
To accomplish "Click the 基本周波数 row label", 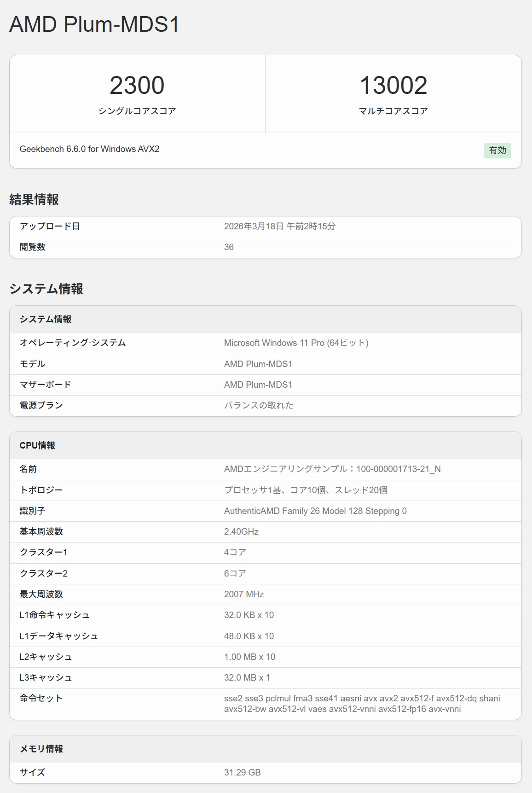I will click(x=41, y=531).
